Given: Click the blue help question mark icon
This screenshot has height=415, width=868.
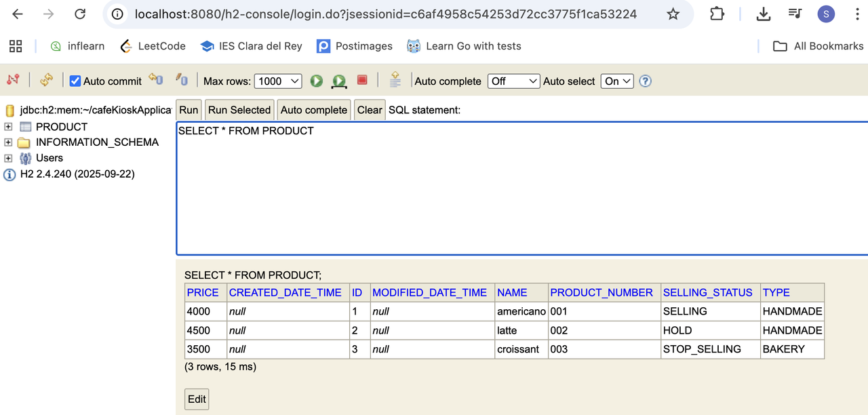Looking at the screenshot, I should 646,81.
